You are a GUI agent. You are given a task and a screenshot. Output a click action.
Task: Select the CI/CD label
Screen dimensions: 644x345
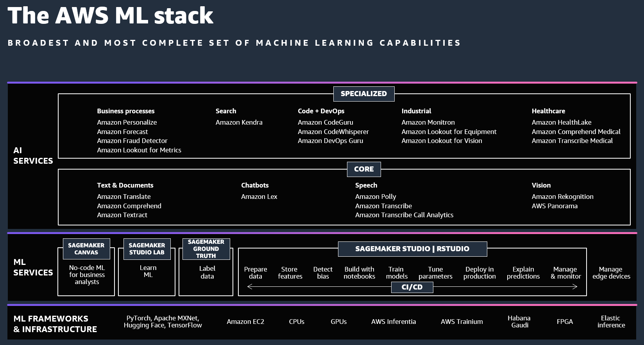[x=412, y=287]
